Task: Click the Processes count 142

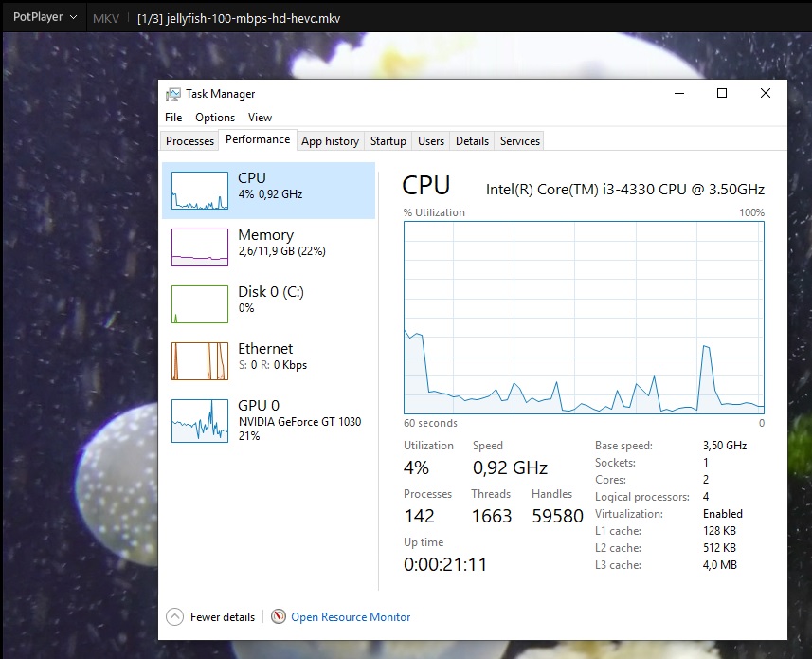Action: [x=419, y=516]
